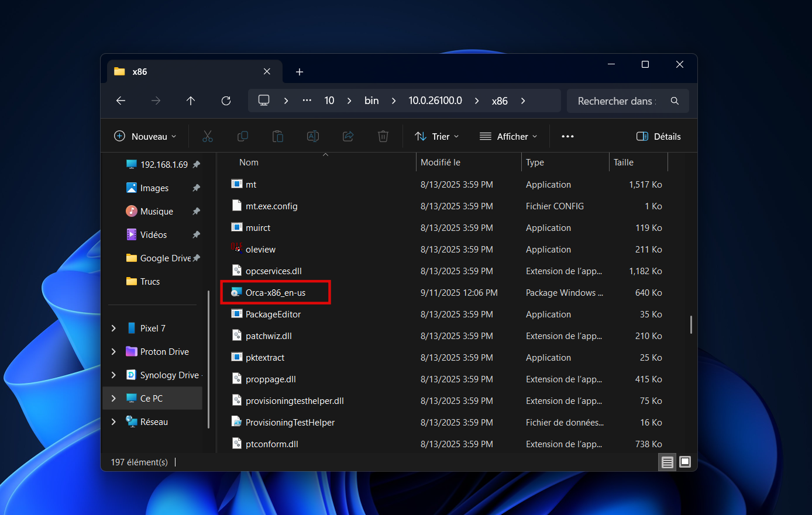Image resolution: width=812 pixels, height=515 pixels.
Task: Cut the selected file with the scissors icon
Action: tap(208, 136)
